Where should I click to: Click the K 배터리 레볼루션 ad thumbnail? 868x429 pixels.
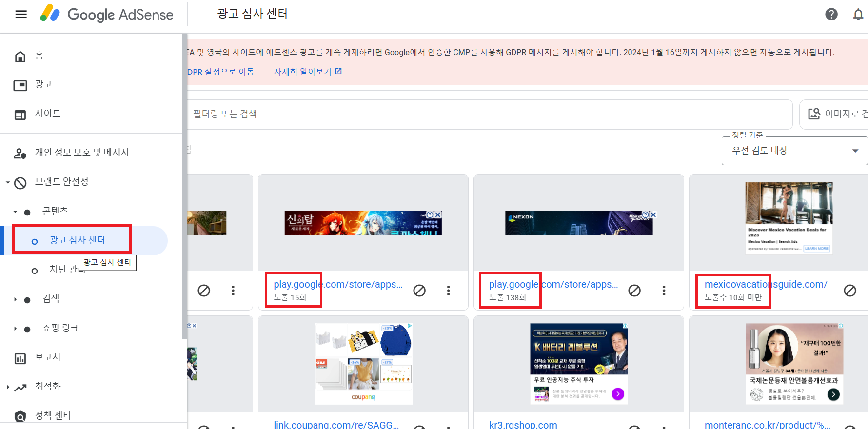579,364
